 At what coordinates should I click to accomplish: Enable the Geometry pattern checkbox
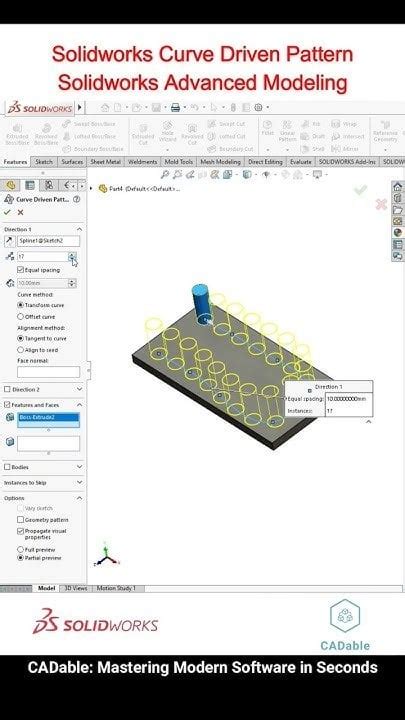point(20,520)
